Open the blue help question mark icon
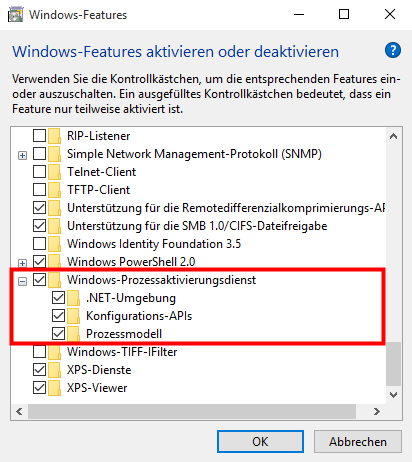 [x=393, y=51]
